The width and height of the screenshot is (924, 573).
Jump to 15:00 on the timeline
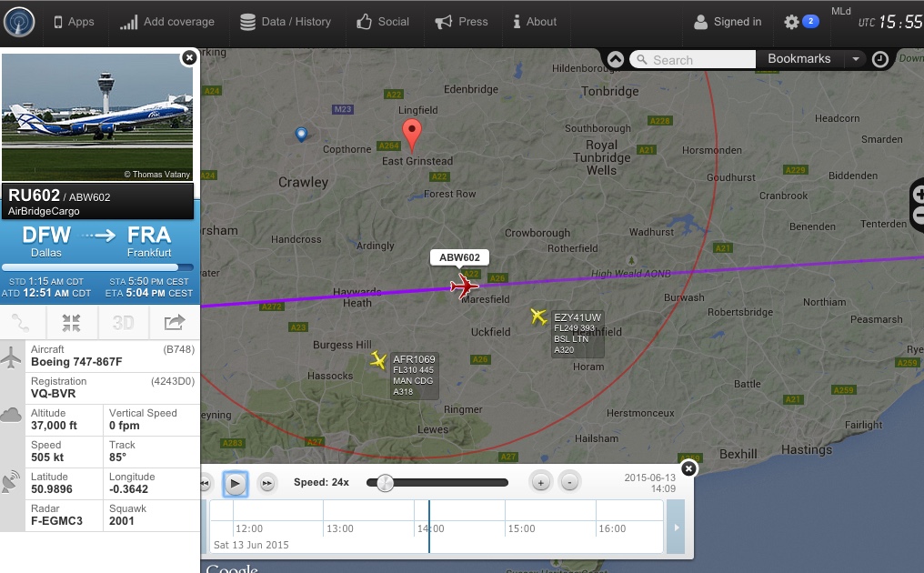click(x=521, y=528)
